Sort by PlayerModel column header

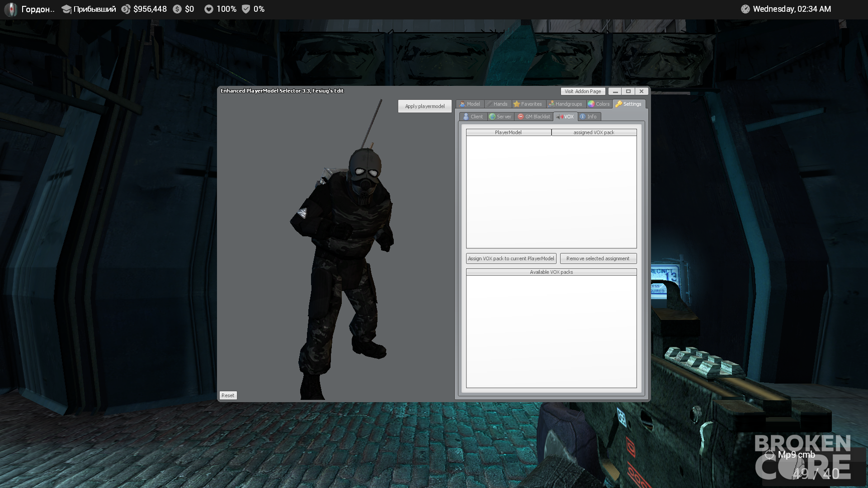click(508, 132)
